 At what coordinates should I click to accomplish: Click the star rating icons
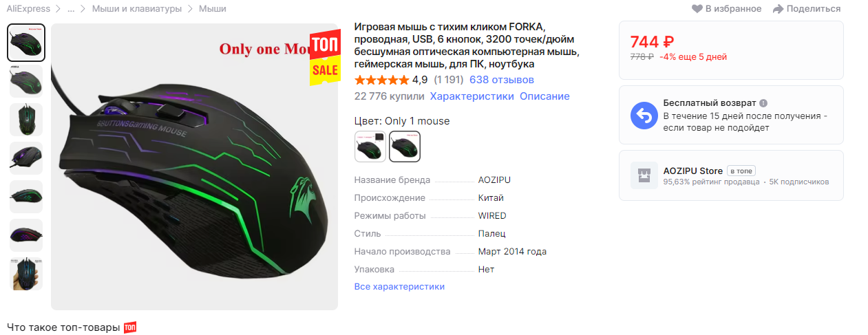[381, 80]
